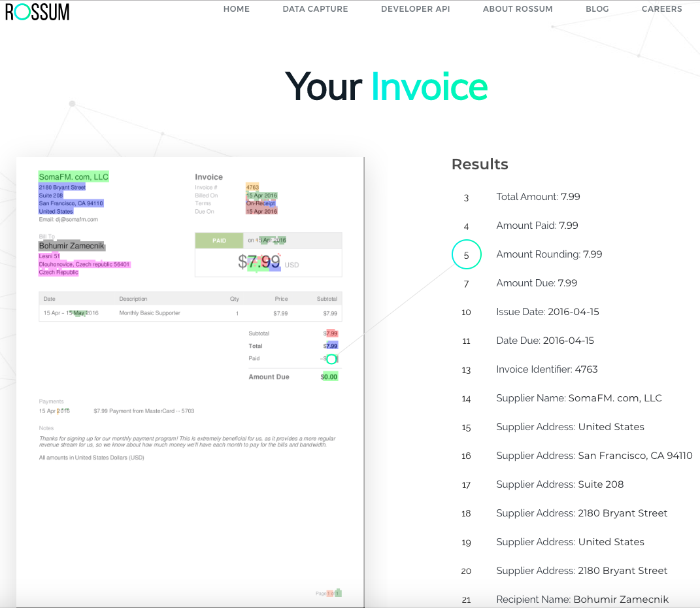Screen dimensions: 700x608
Task: Select the Supplier Name: SomaFM. com, LLC result
Action: click(x=579, y=398)
